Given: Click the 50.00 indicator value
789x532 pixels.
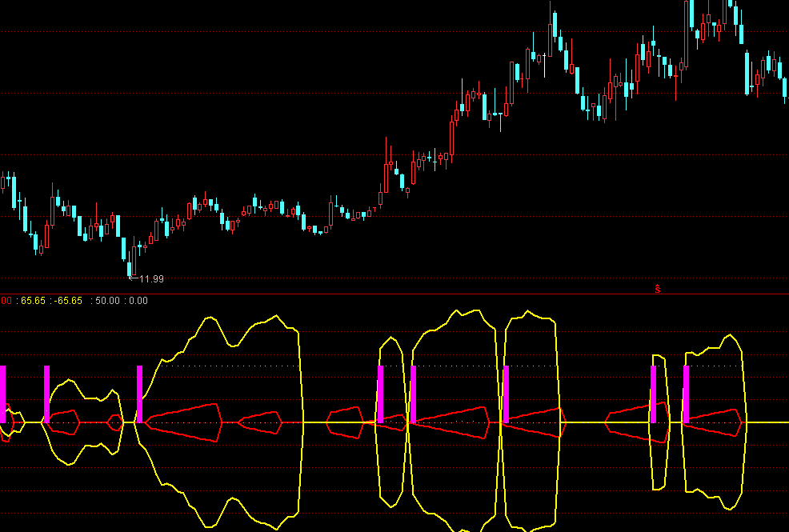Looking at the screenshot, I should tap(106, 301).
